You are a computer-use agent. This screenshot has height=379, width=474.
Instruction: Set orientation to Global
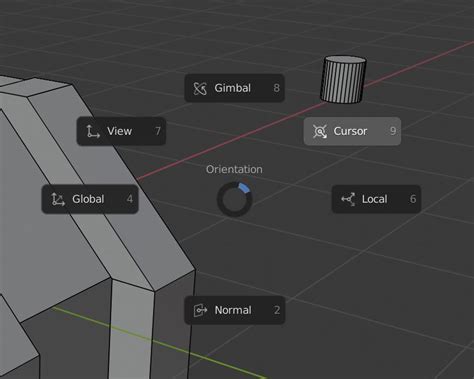90,199
